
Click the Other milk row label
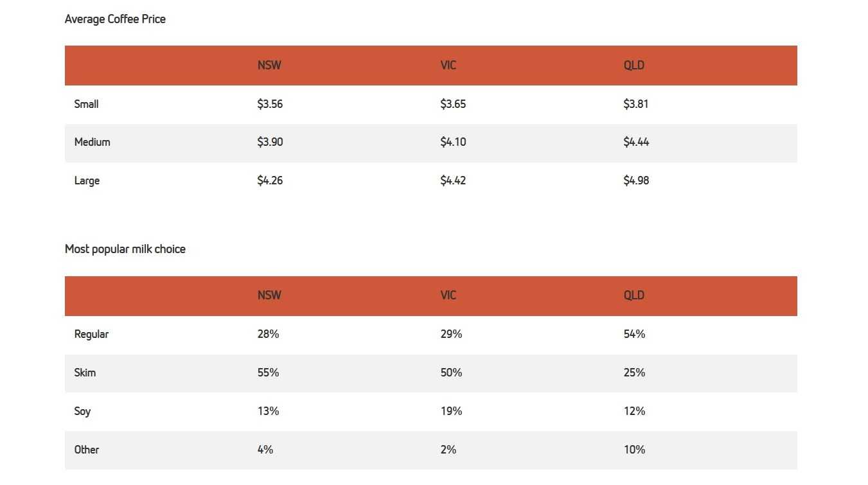point(87,450)
